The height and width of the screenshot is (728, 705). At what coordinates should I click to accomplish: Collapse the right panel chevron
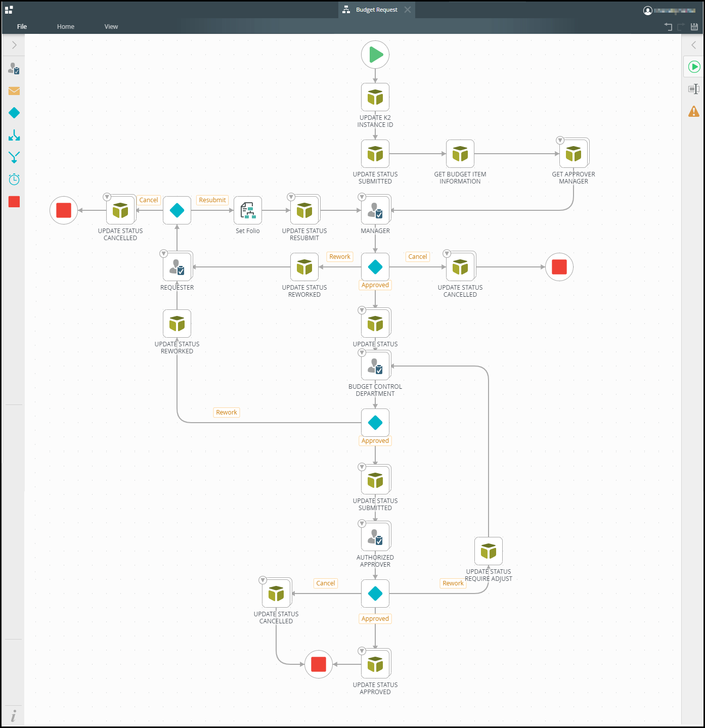[x=694, y=45]
